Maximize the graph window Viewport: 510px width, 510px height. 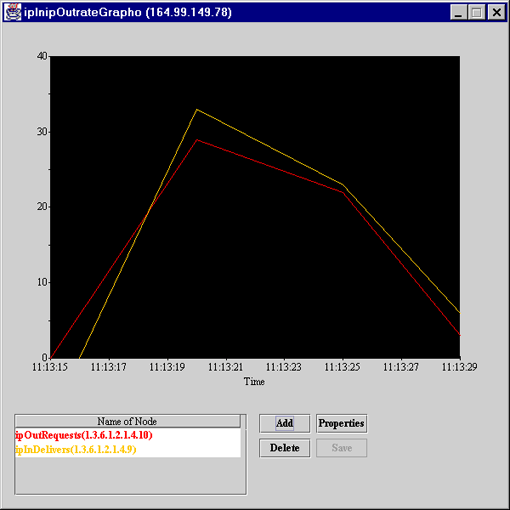pos(477,13)
